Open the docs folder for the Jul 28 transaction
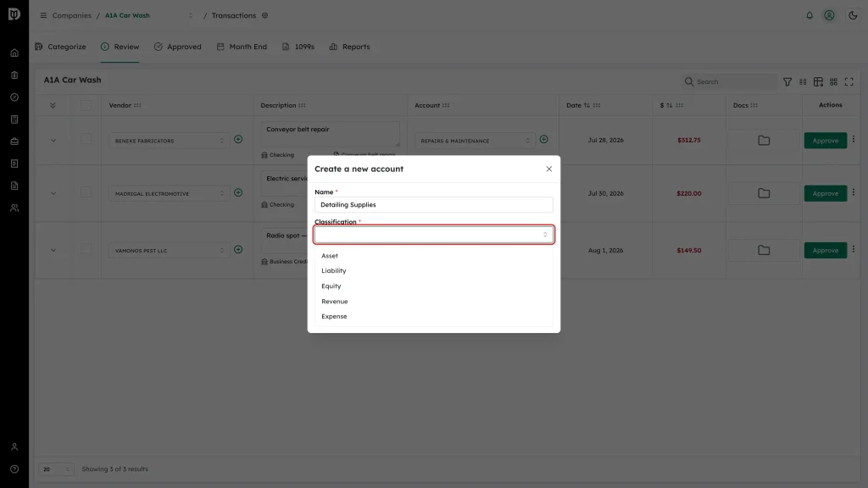 pos(764,141)
